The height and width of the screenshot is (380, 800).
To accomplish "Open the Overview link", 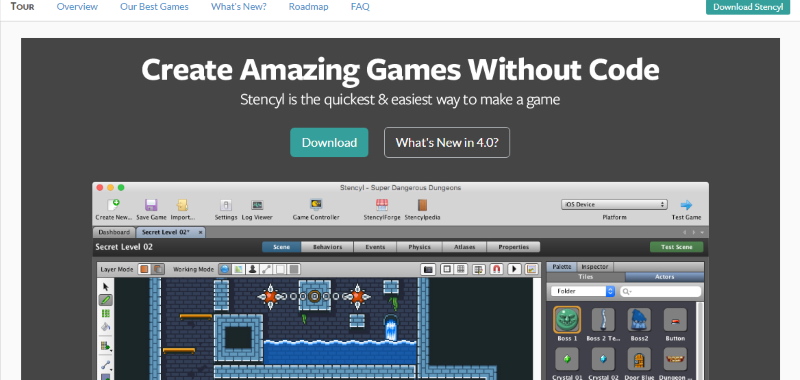I will (77, 7).
